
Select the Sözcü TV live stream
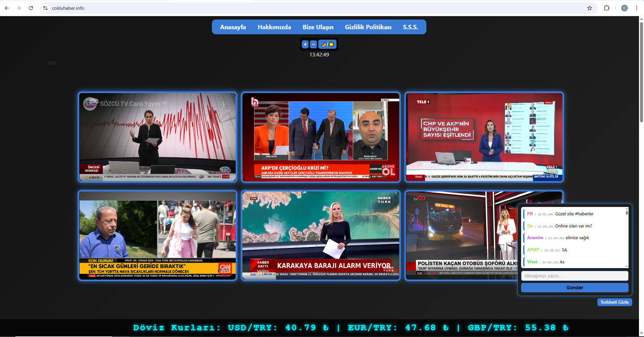point(157,137)
